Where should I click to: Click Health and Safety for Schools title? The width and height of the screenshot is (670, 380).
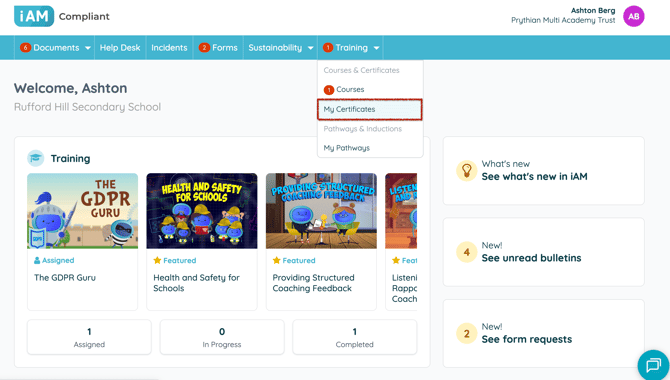coord(196,283)
